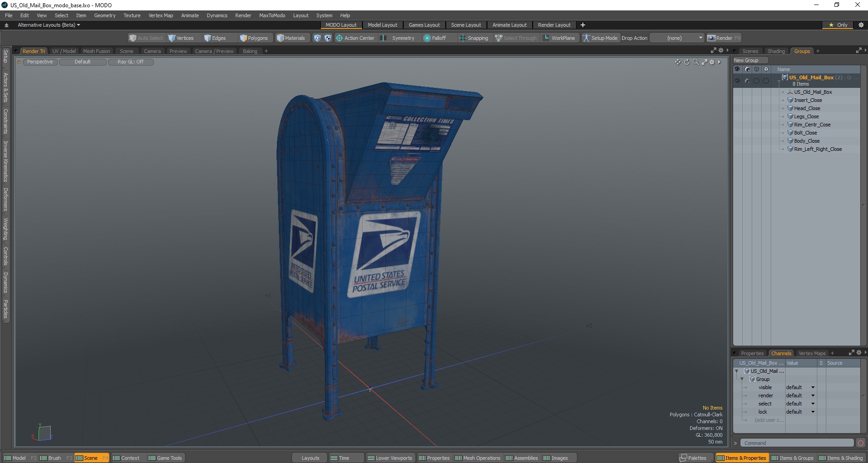Viewport: 868px width, 463px height.
Task: Open the Geometry menu
Action: [105, 15]
